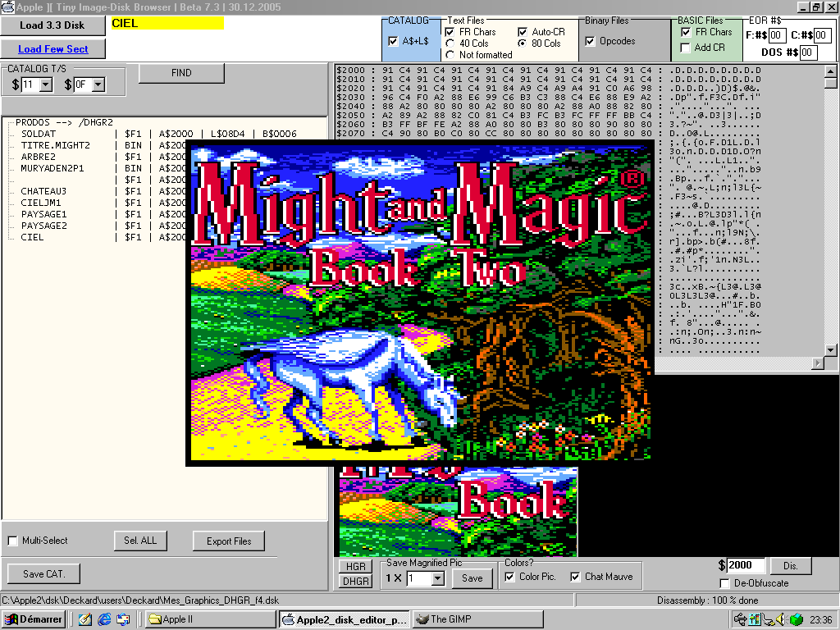The height and width of the screenshot is (630, 840).
Task: Select the ARBRE2 file entry
Action: pos(38,157)
